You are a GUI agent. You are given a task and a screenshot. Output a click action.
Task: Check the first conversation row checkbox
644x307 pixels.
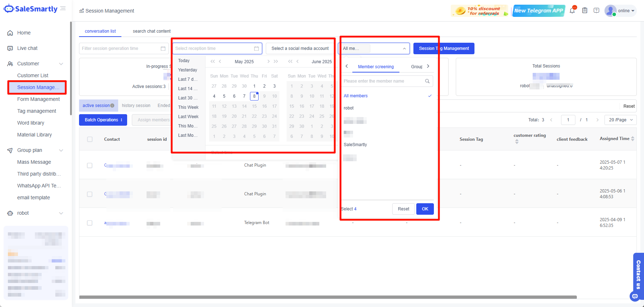[x=90, y=166]
